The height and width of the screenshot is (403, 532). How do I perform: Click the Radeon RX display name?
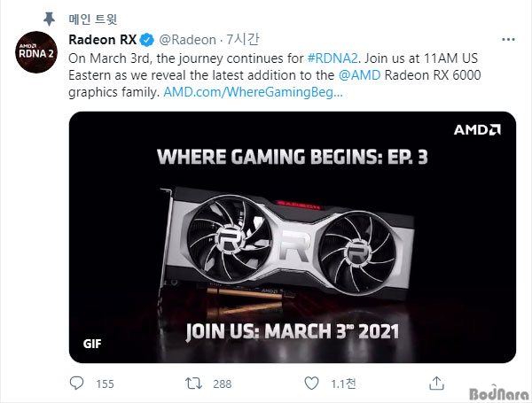point(103,40)
